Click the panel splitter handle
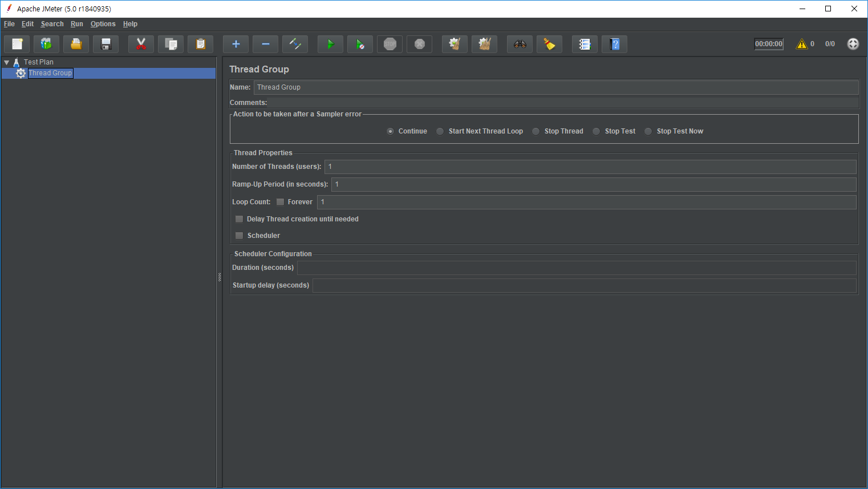Screen dimensions: 868x489 pos(220,277)
